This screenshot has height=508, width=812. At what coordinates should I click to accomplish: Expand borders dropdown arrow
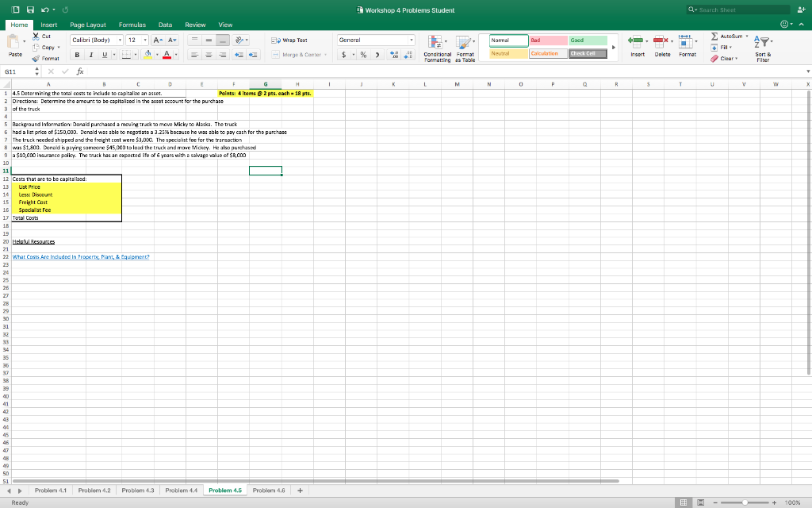136,55
